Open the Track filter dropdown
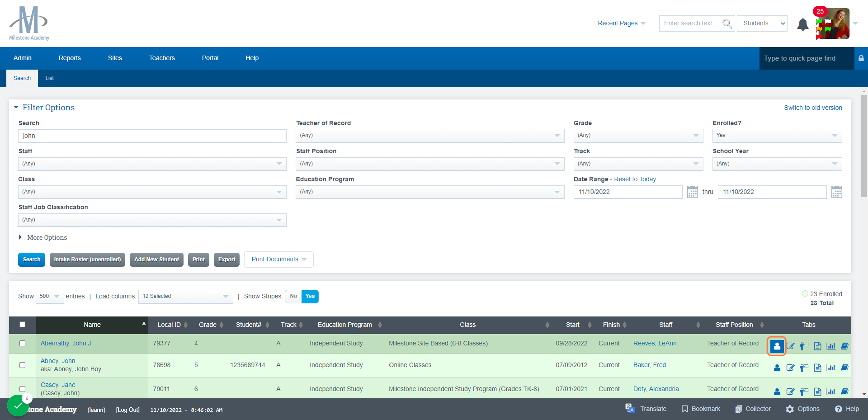Image resolution: width=868 pixels, height=420 pixels. 638,164
